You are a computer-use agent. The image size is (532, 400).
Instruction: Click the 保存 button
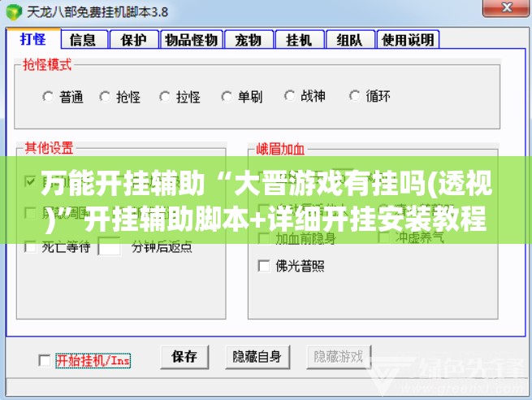184,357
